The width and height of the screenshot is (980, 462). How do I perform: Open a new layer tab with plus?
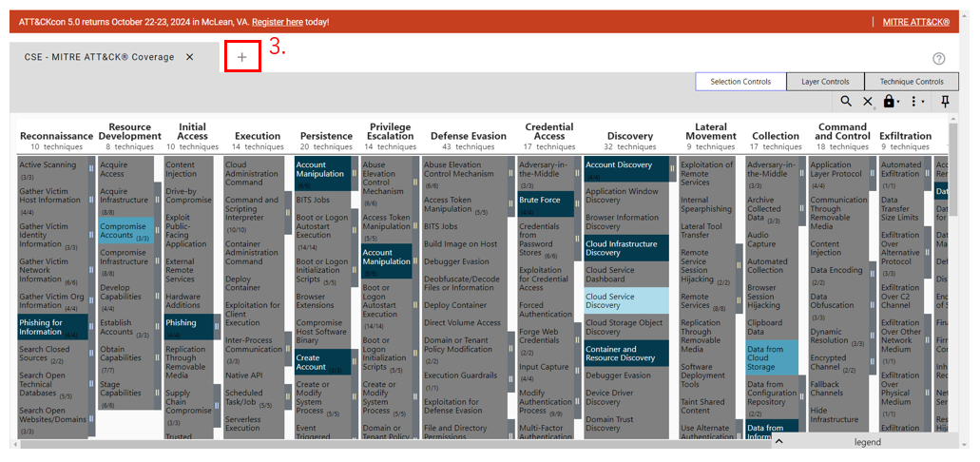[x=241, y=57]
